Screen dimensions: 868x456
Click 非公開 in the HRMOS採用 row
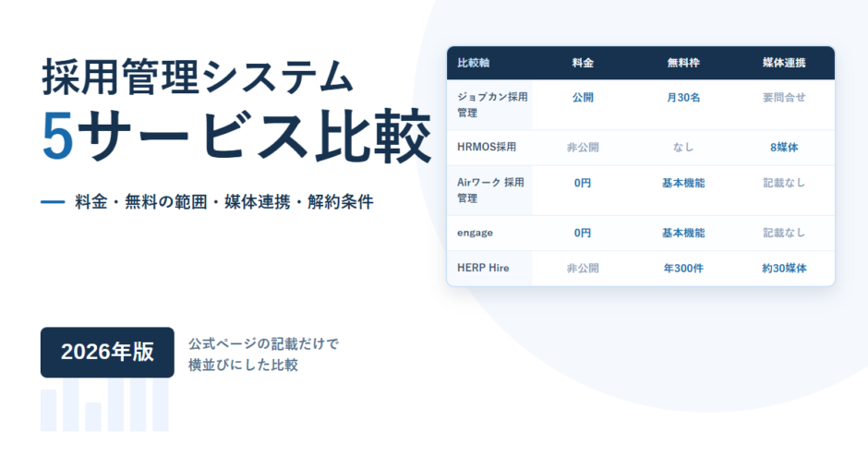click(x=583, y=147)
